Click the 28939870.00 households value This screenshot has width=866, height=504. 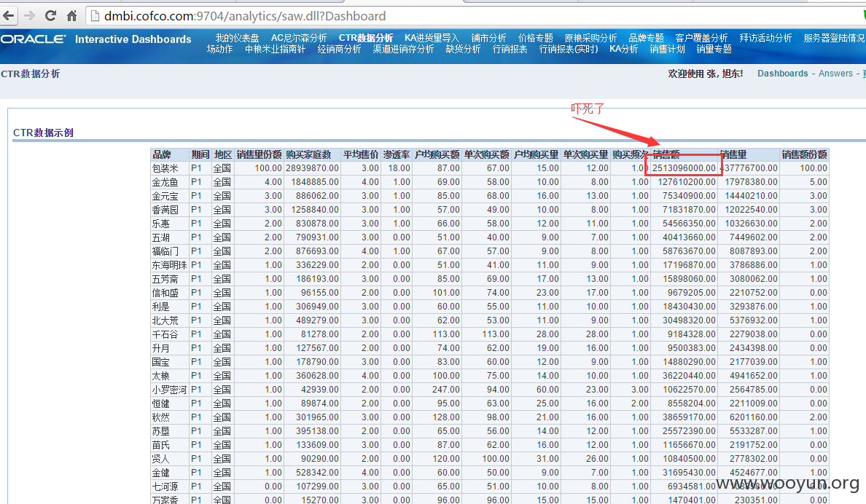312,168
